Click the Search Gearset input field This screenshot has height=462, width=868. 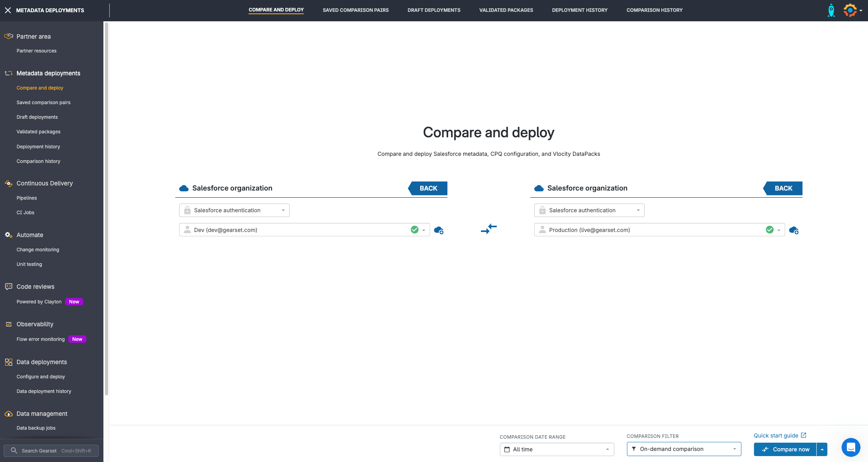[51, 451]
